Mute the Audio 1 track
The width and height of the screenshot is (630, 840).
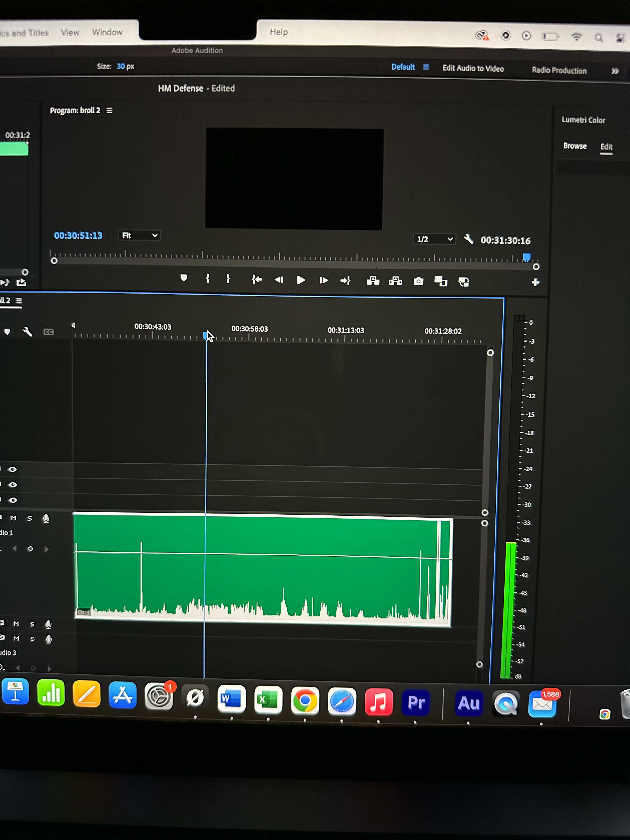point(14,518)
